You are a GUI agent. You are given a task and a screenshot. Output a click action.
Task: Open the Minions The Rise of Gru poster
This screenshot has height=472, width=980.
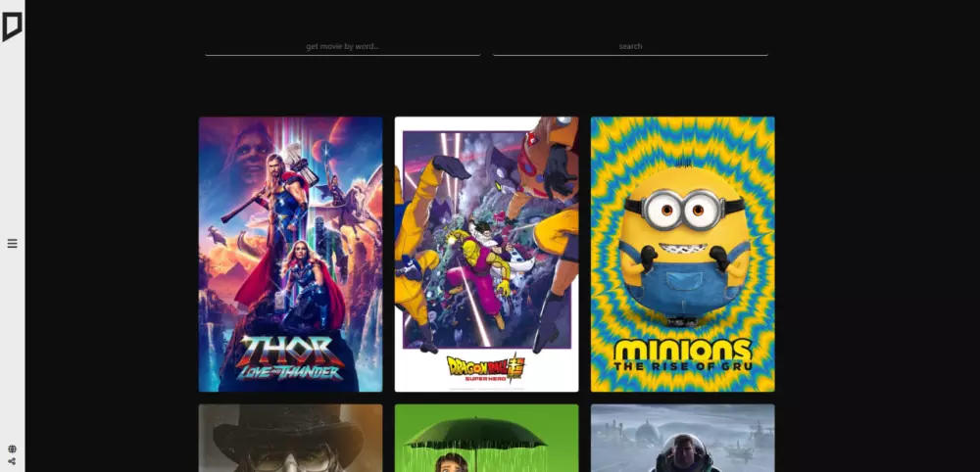tap(682, 254)
